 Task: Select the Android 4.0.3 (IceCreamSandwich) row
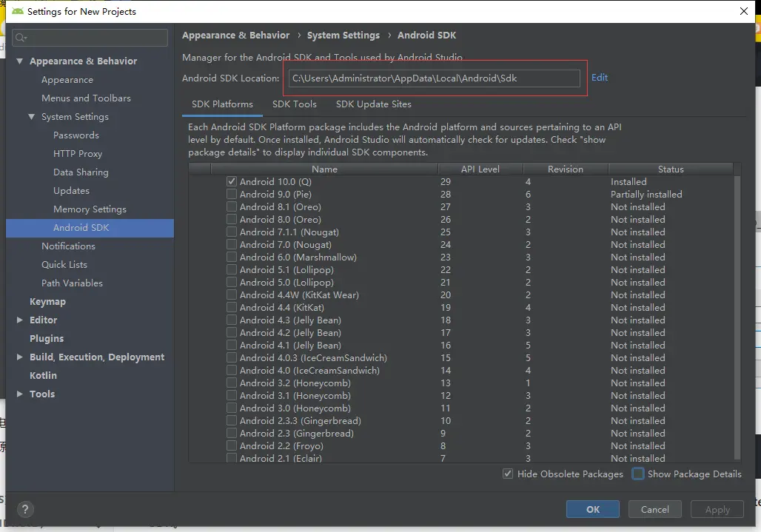pyautogui.click(x=461, y=358)
